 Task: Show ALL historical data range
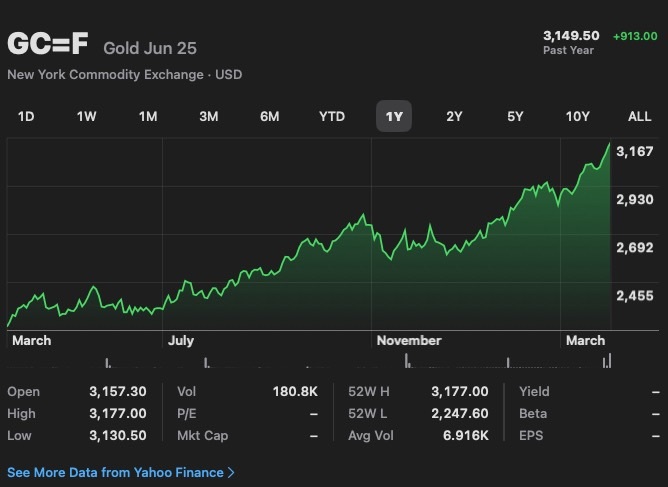pos(639,116)
